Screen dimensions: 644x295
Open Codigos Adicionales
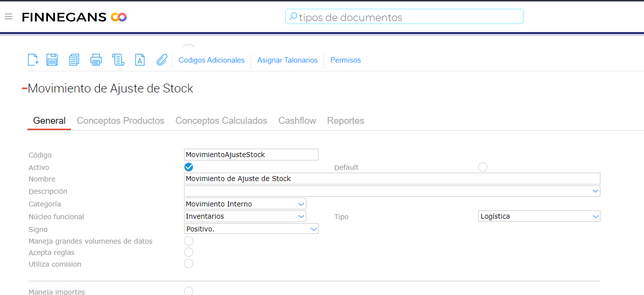pos(211,60)
